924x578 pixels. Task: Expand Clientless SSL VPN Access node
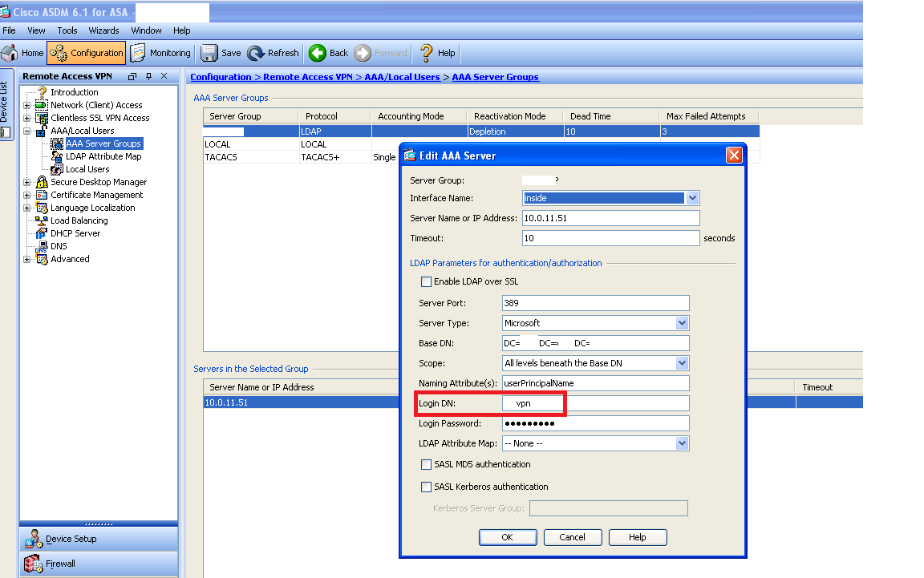(26, 119)
